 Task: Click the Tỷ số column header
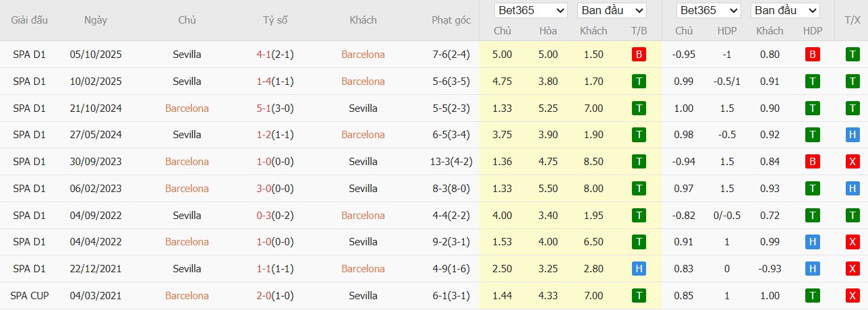click(x=275, y=20)
